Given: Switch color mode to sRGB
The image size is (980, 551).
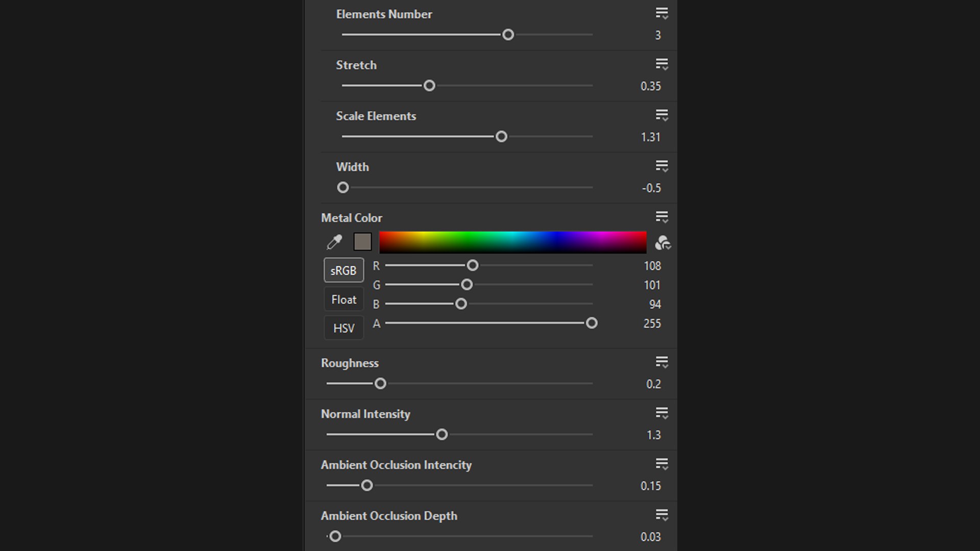Looking at the screenshot, I should coord(344,270).
